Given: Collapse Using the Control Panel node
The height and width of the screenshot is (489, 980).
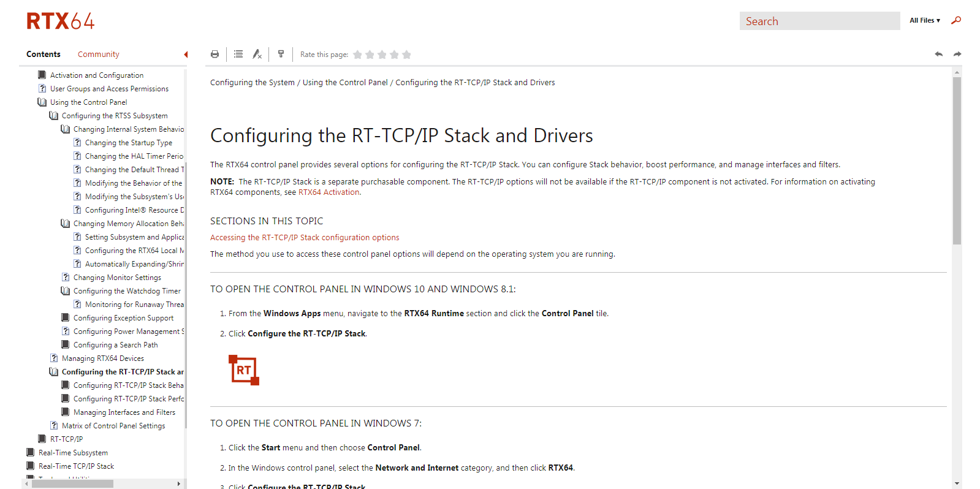Looking at the screenshot, I should pos(88,102).
